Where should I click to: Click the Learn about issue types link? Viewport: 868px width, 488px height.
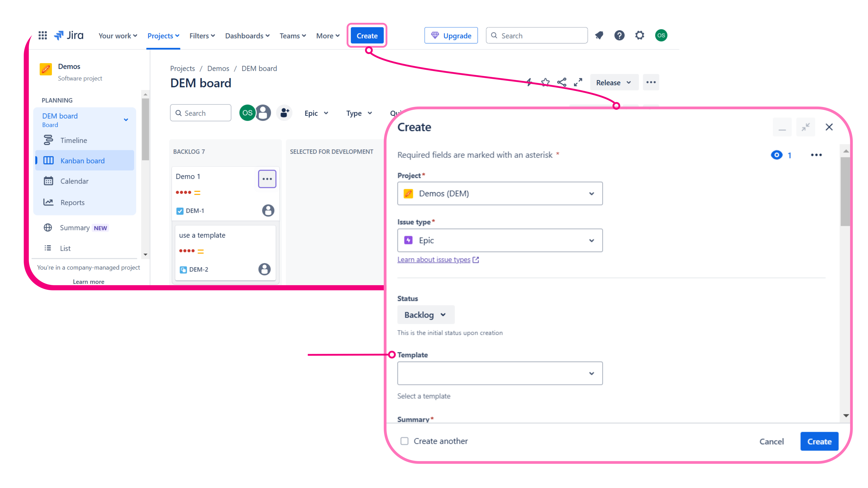pyautogui.click(x=434, y=259)
